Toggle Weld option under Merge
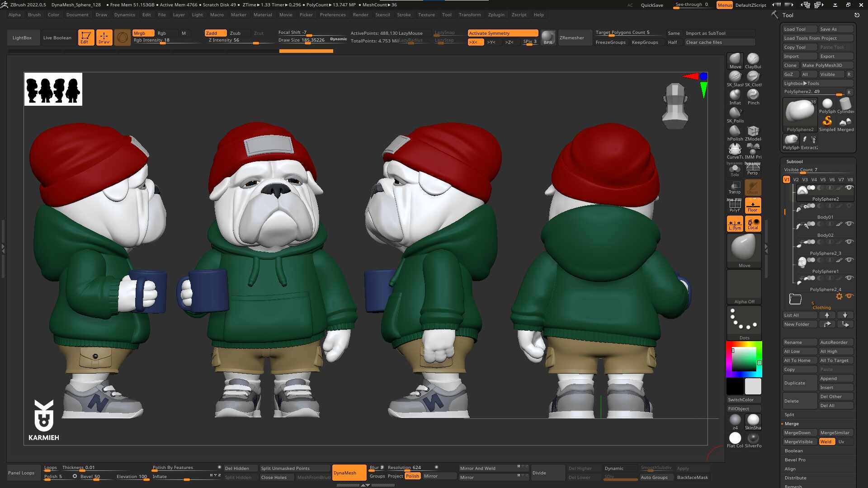Image resolution: width=868 pixels, height=488 pixels. [826, 441]
